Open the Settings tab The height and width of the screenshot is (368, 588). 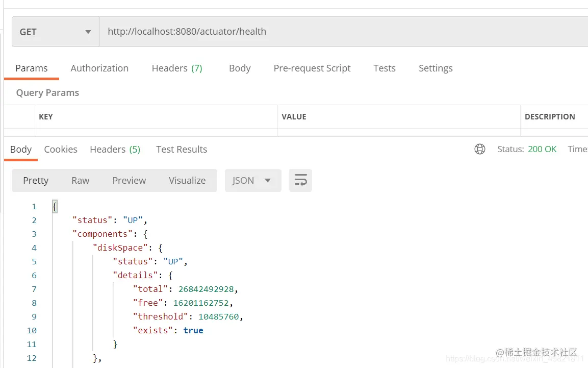click(x=436, y=68)
